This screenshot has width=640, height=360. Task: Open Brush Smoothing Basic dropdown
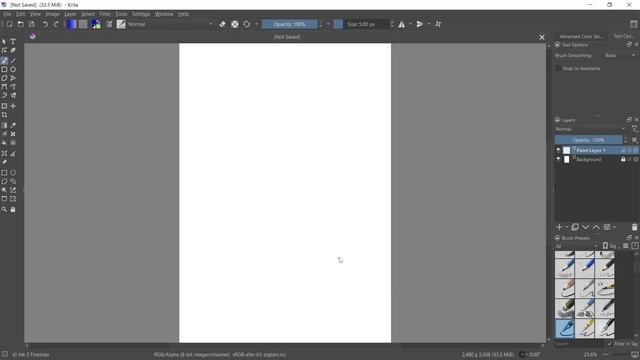620,56
